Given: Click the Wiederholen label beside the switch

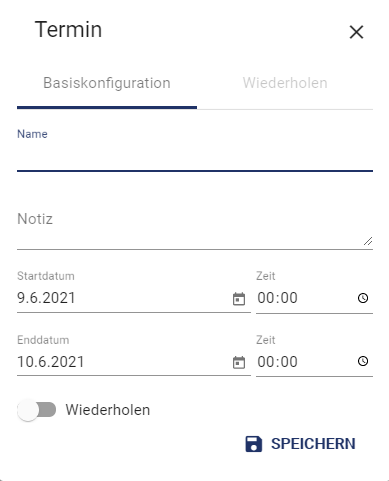Looking at the screenshot, I should 108,410.
